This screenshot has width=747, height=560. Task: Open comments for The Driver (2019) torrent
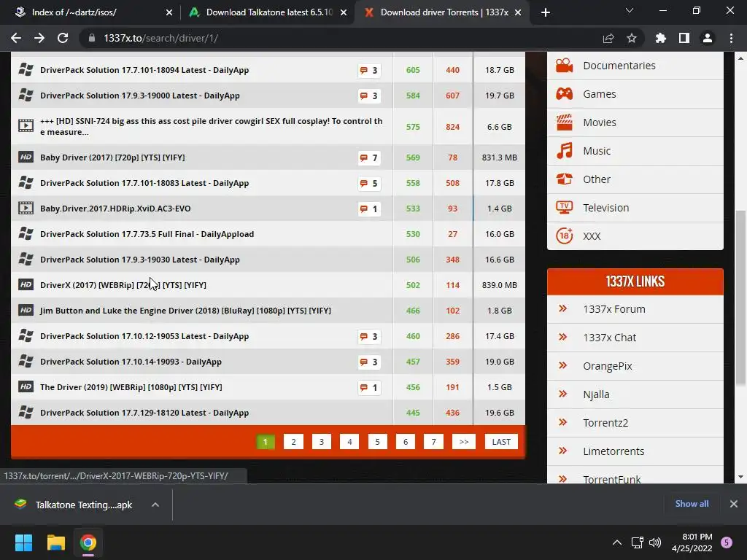(x=369, y=388)
